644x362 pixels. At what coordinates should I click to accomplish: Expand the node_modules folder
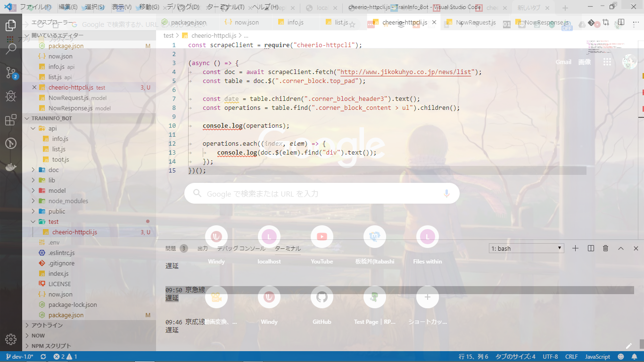click(67, 201)
